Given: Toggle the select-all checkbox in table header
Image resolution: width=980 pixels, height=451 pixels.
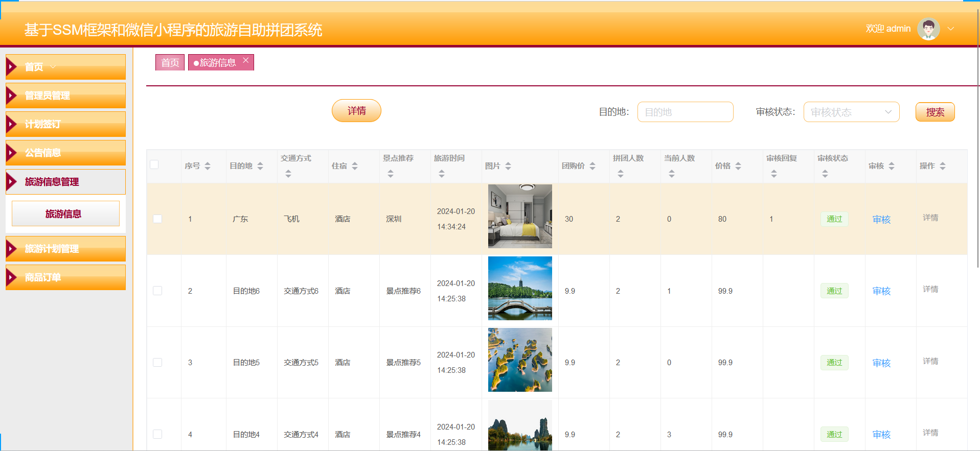Looking at the screenshot, I should (154, 164).
